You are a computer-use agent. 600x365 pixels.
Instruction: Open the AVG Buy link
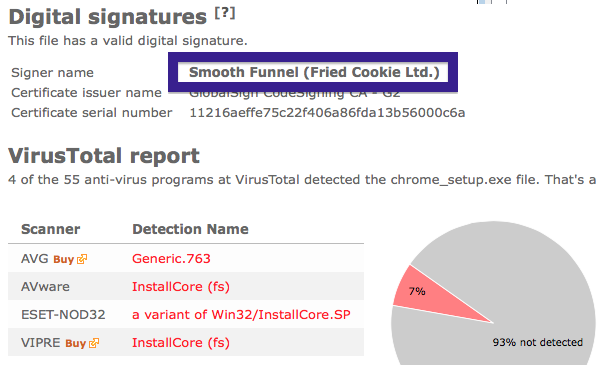[64, 259]
